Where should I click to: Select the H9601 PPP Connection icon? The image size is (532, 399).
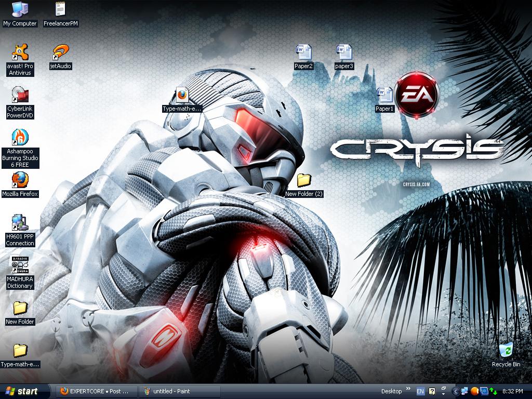click(x=20, y=222)
